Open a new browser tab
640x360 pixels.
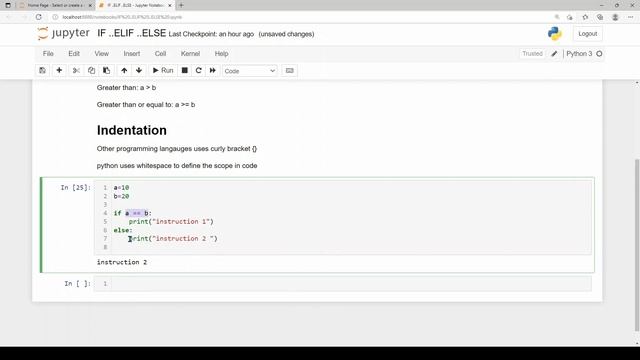click(x=181, y=5)
